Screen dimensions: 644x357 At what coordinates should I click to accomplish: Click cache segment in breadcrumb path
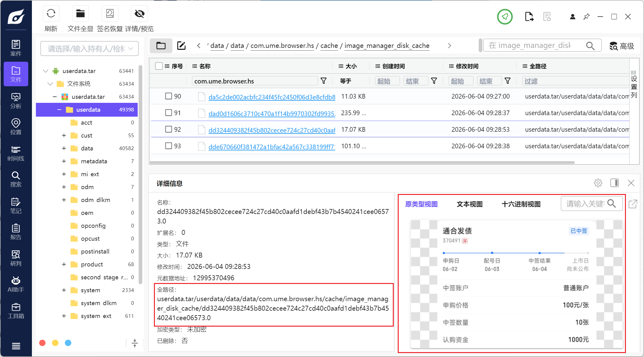click(x=329, y=46)
